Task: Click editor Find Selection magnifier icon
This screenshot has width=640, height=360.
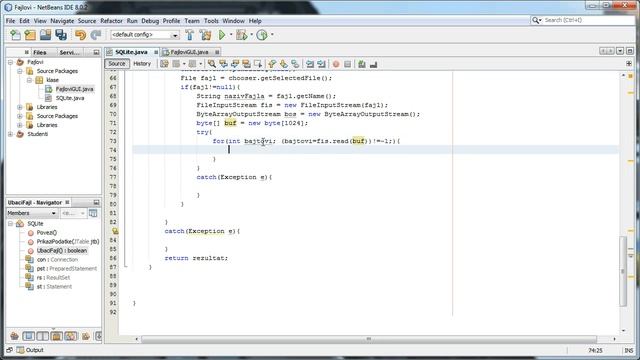Action: click(x=211, y=64)
